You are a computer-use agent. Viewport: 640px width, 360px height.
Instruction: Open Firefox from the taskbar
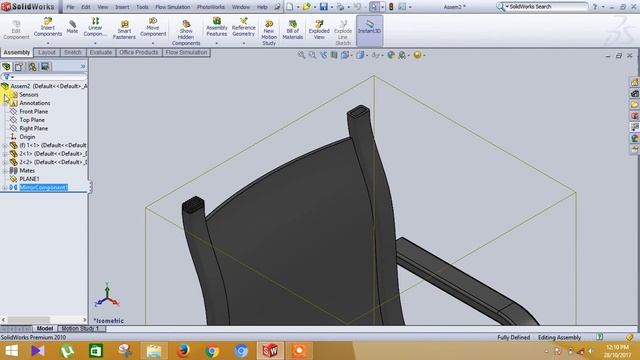pos(183,351)
